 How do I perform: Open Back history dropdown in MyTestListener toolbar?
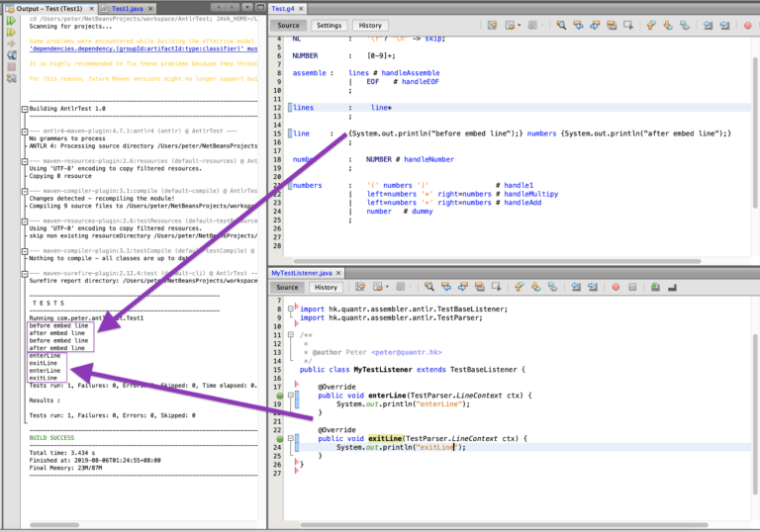[x=387, y=287]
